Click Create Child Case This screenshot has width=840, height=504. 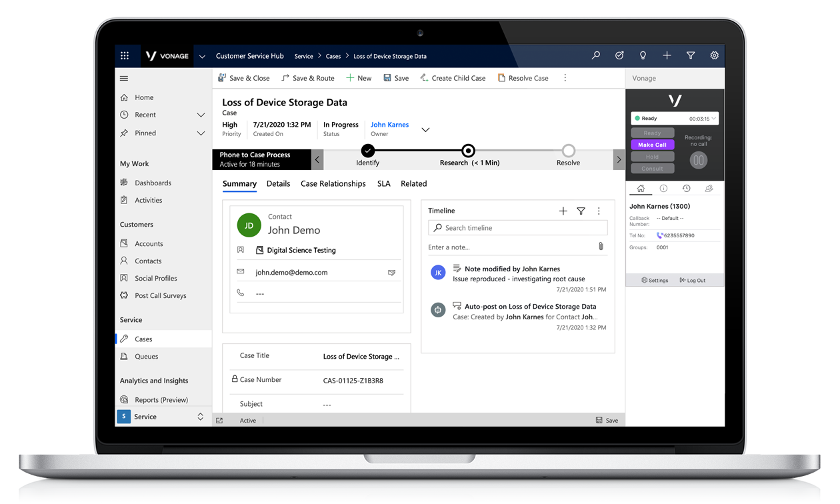pyautogui.click(x=453, y=78)
